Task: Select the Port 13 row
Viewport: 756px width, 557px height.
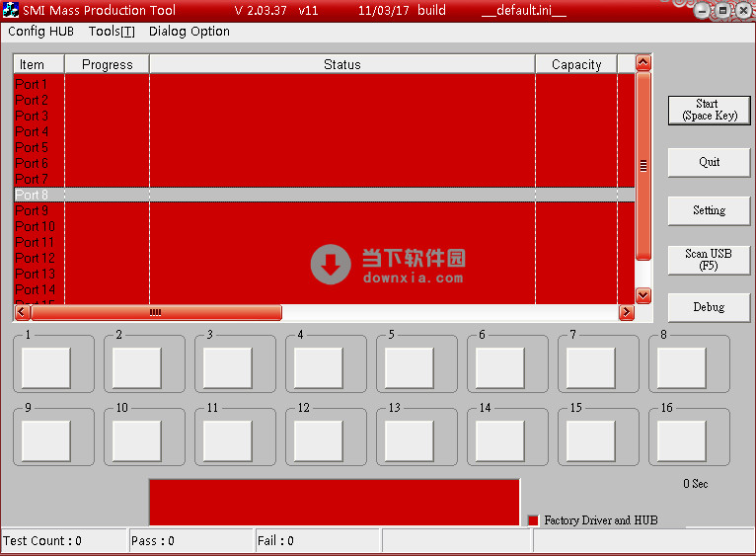Action: pyautogui.click(x=324, y=274)
